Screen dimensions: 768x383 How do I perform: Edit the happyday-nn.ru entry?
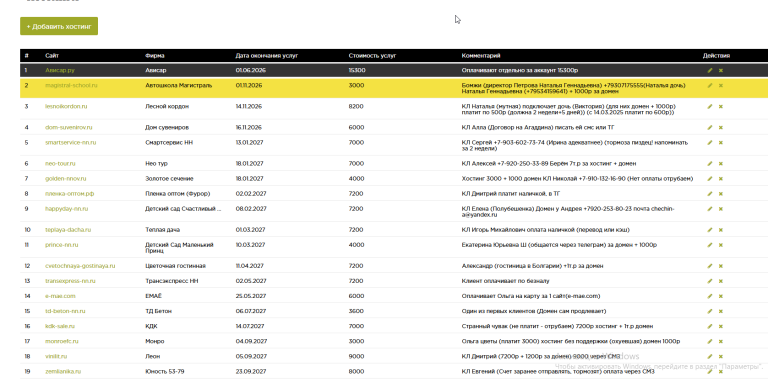(x=710, y=209)
